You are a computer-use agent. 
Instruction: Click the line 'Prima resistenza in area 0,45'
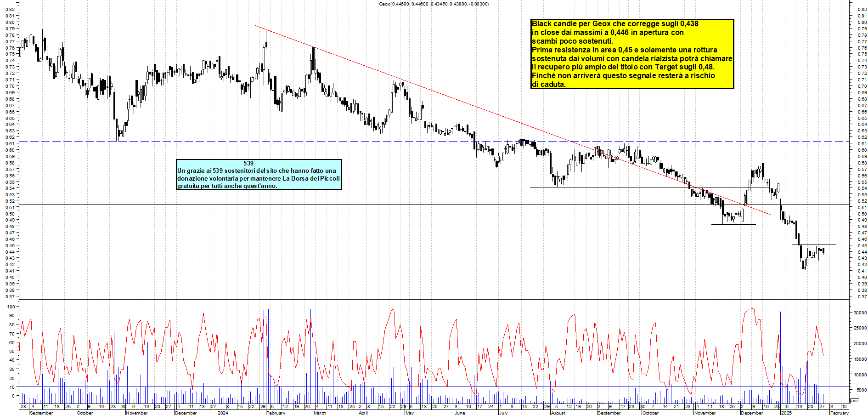[625, 50]
